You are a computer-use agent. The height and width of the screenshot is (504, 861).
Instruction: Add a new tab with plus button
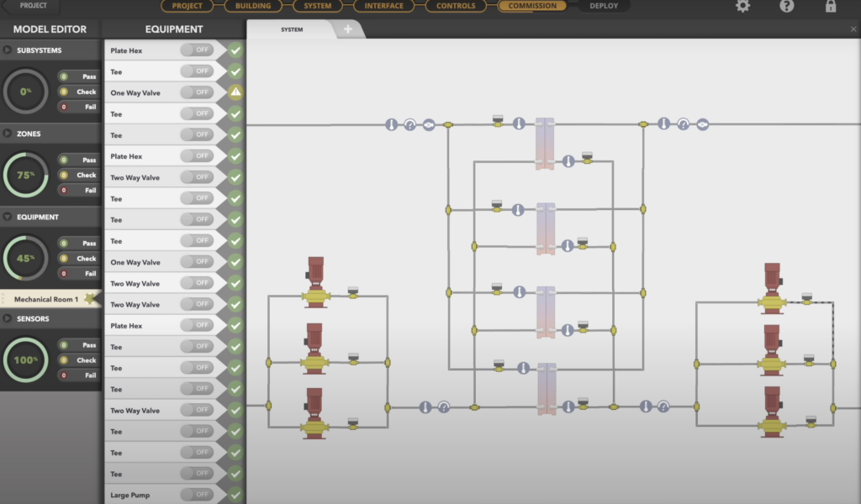click(349, 29)
